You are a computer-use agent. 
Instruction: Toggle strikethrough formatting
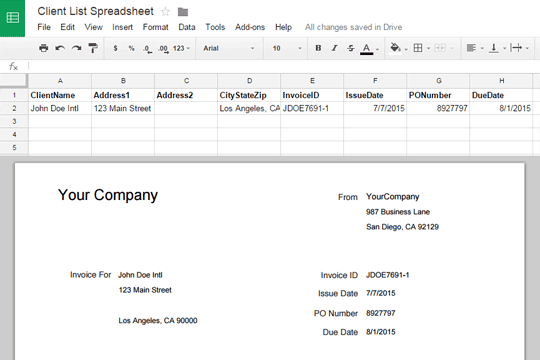click(x=351, y=48)
